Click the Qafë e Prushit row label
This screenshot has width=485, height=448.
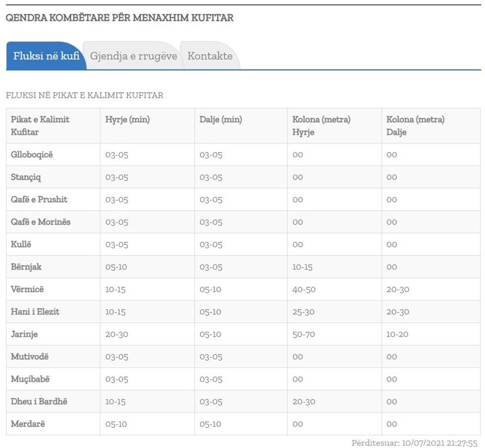tap(39, 200)
